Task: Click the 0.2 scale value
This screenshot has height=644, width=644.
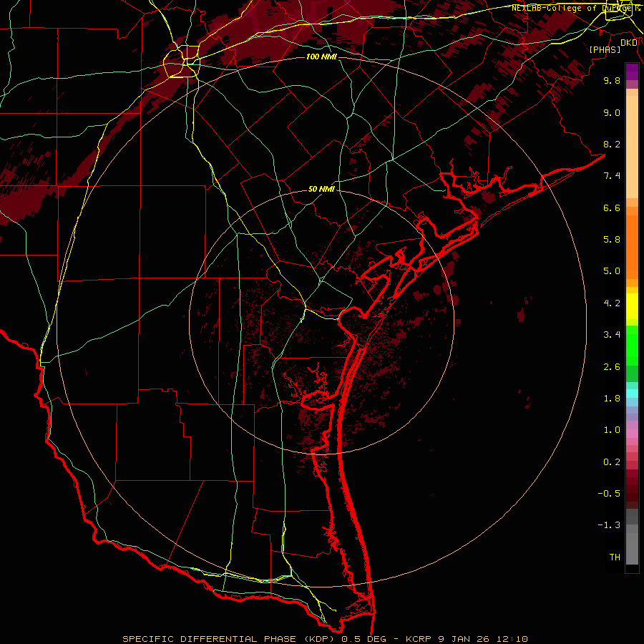Action: point(612,462)
